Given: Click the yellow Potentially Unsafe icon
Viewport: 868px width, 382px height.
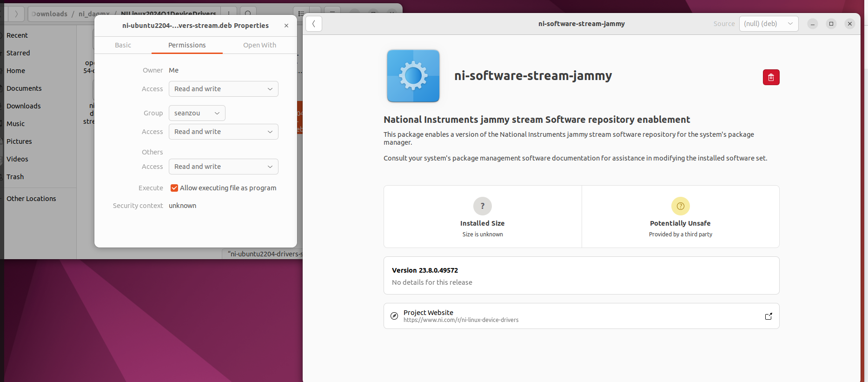Looking at the screenshot, I should (x=680, y=206).
